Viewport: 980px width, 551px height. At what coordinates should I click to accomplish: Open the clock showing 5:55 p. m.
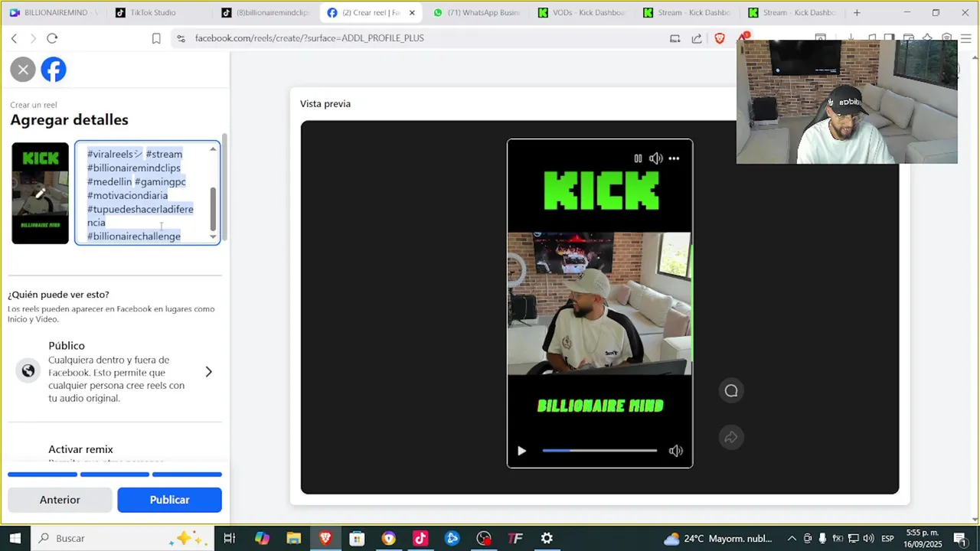pyautogui.click(x=922, y=538)
